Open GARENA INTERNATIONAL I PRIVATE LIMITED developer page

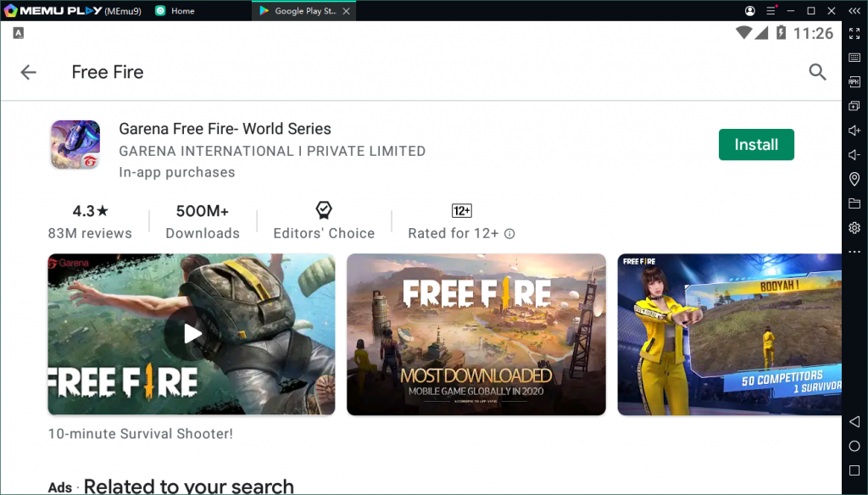(271, 151)
